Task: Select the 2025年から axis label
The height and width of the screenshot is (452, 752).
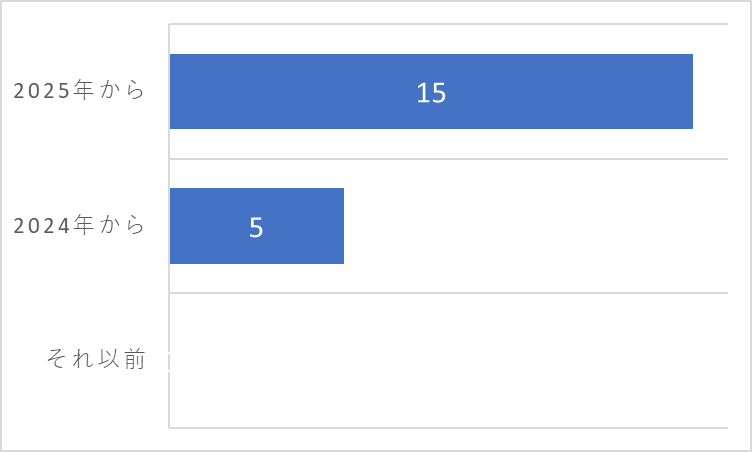Action: 79,90
